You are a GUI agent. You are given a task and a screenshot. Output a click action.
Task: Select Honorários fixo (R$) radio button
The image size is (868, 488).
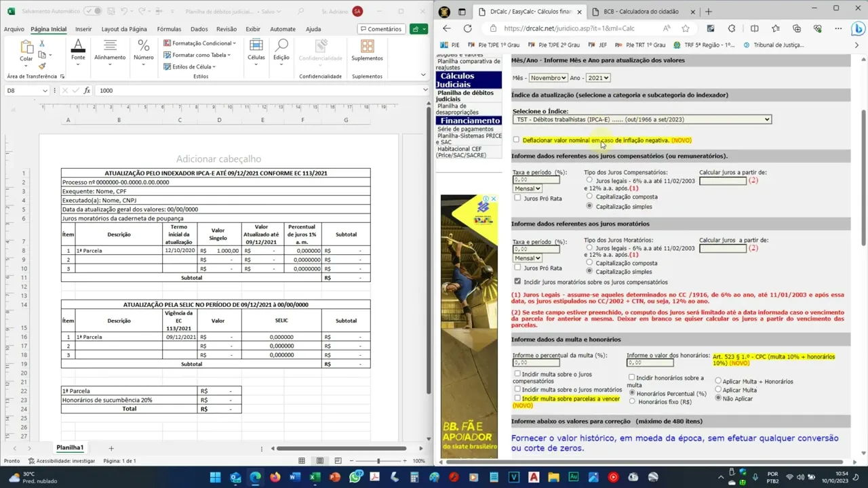click(632, 401)
